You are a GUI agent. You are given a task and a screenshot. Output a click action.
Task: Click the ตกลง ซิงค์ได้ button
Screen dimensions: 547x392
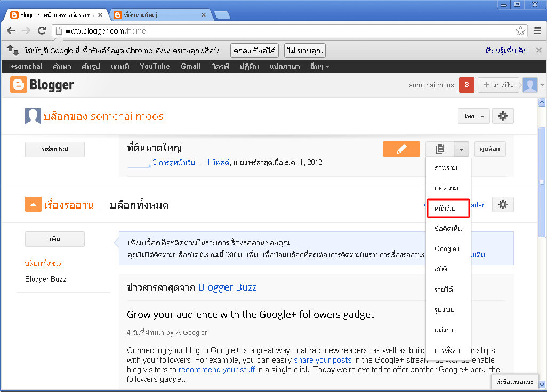(x=254, y=51)
